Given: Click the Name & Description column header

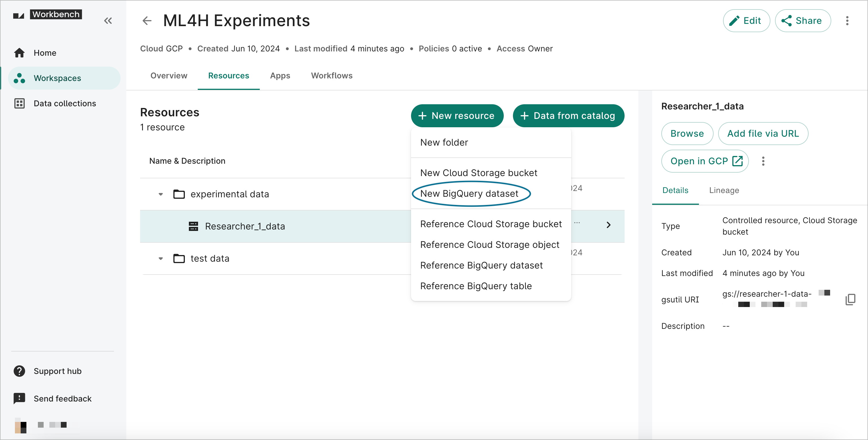Looking at the screenshot, I should point(187,161).
